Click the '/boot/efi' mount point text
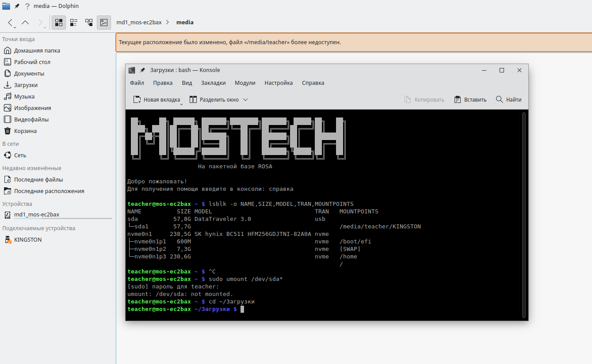The image size is (592, 364). (x=355, y=242)
